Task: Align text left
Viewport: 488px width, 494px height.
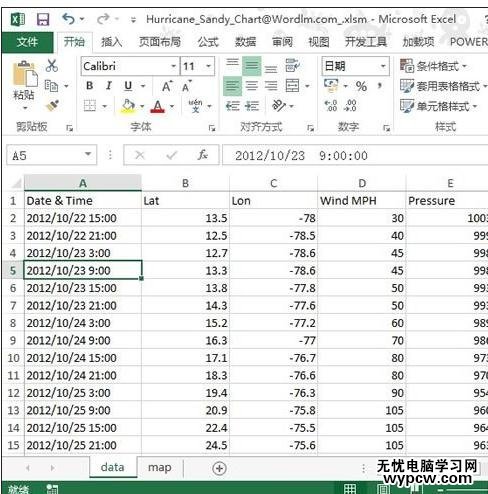Action: click(232, 86)
